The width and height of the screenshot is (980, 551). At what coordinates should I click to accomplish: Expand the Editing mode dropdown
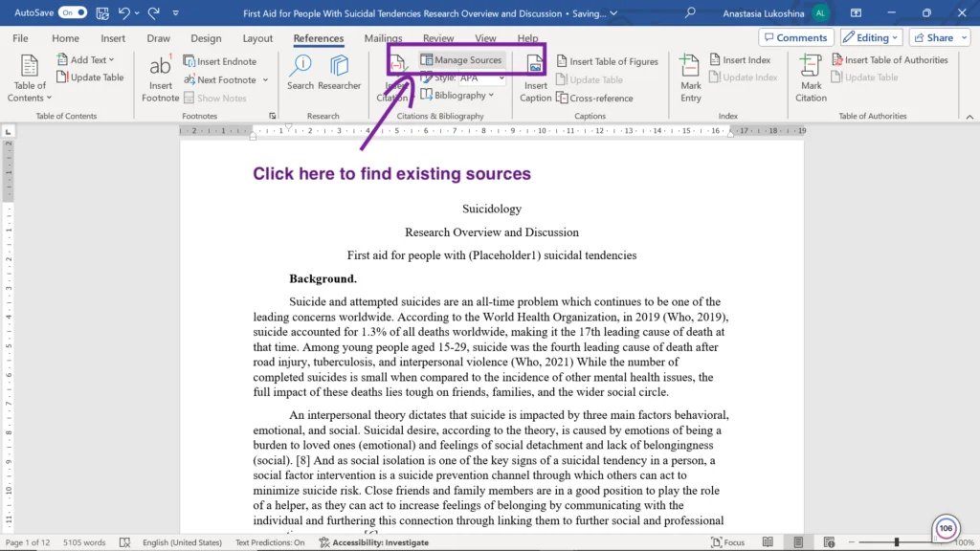point(871,37)
